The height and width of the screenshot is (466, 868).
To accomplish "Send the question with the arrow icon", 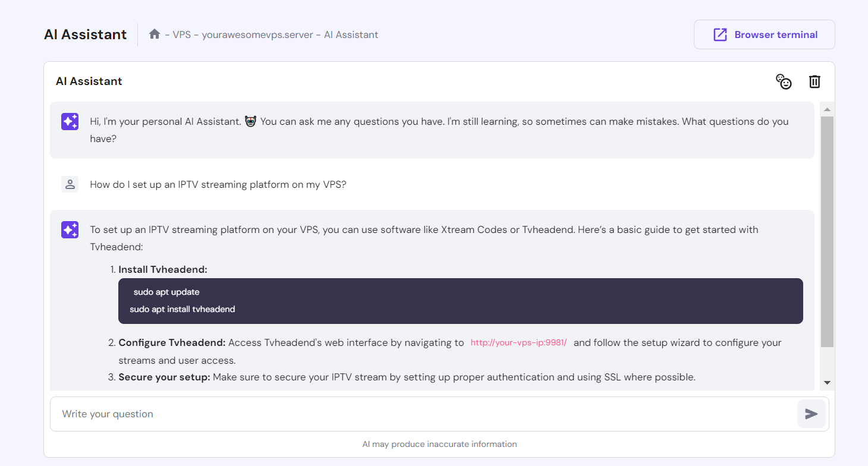I will [x=811, y=414].
